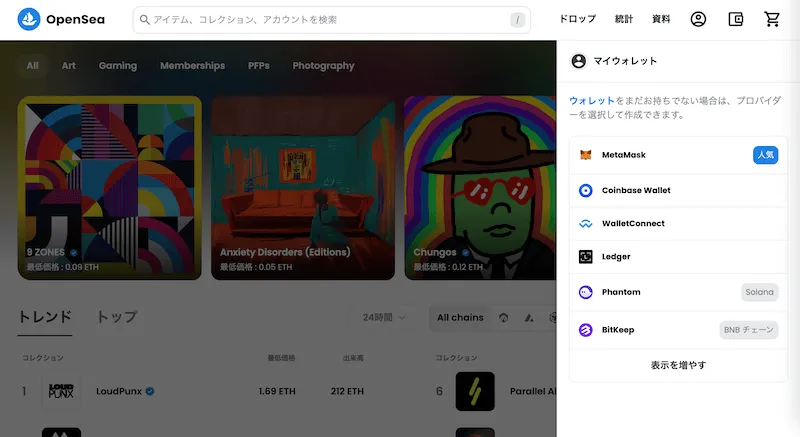Screen dimensions: 800x437
Task: Click the ウォレット link in description
Action: point(592,101)
